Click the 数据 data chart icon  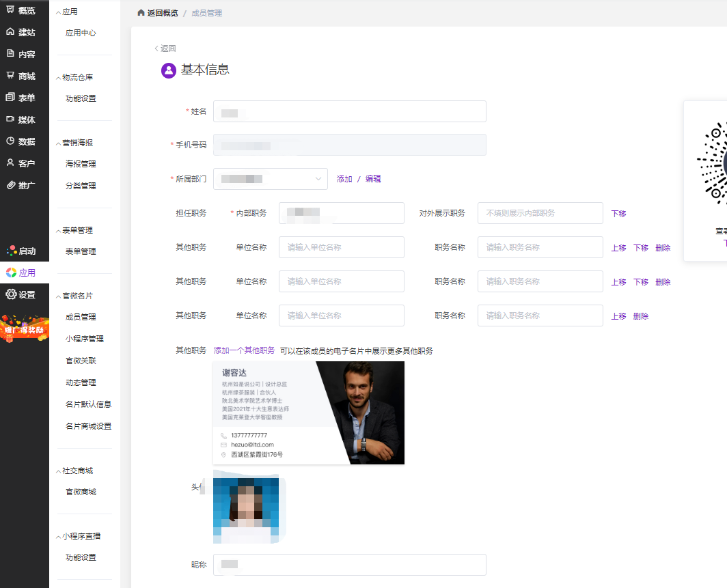(x=10, y=141)
